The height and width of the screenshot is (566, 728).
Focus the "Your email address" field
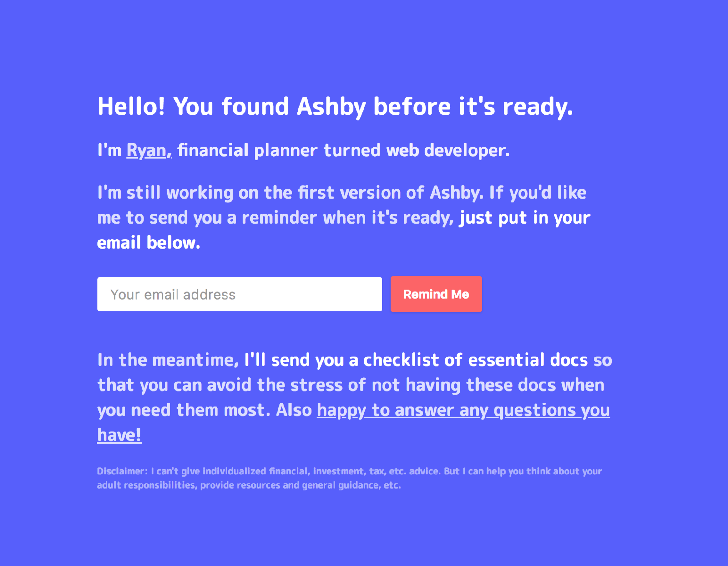[x=239, y=294]
